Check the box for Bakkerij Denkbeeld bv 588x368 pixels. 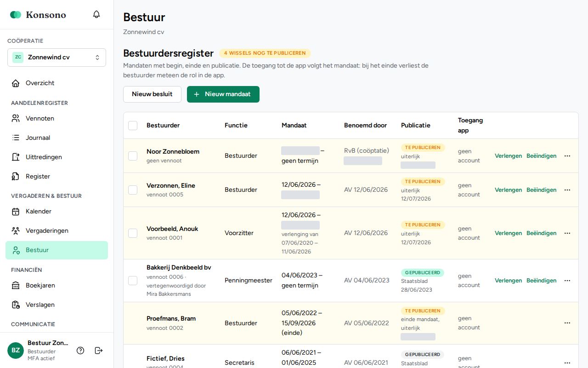click(133, 281)
